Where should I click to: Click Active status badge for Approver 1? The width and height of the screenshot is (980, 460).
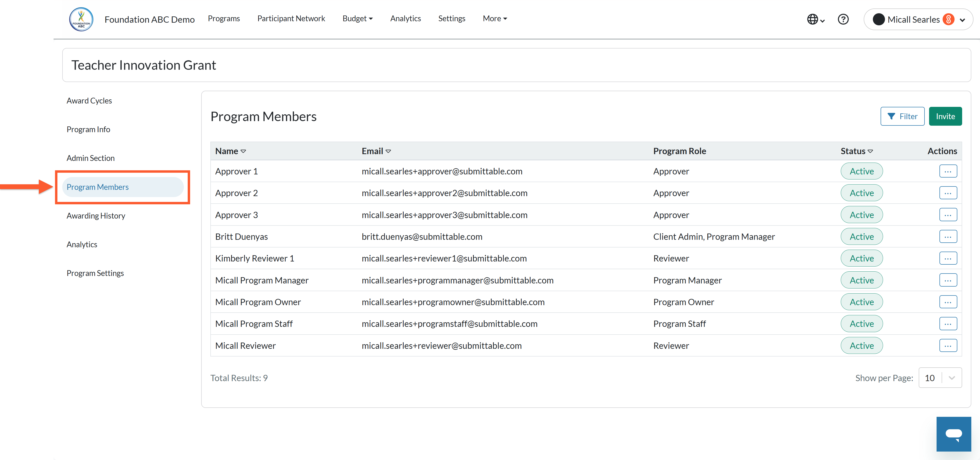[x=861, y=171]
